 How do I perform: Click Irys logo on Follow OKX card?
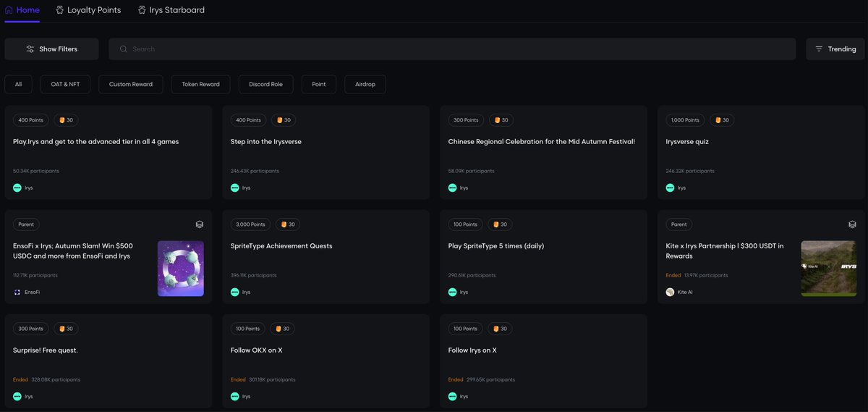click(x=235, y=397)
